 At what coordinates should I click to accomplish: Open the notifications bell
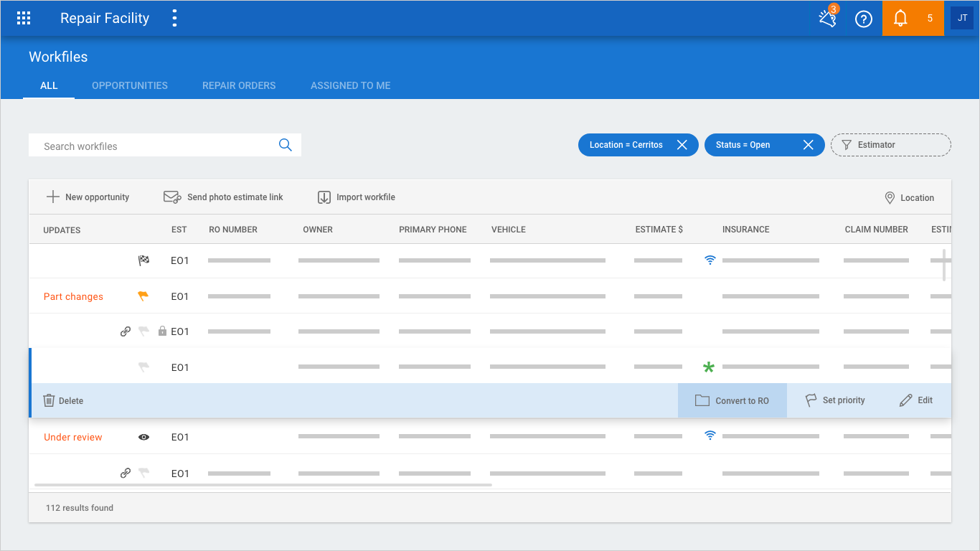point(900,19)
